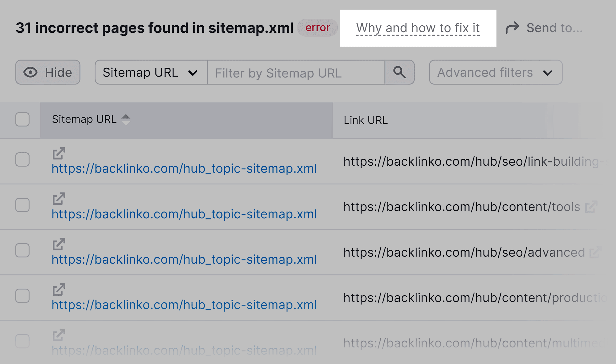The width and height of the screenshot is (616, 364).
Task: Check the select-all checkbox in the table header
Action: click(x=22, y=119)
